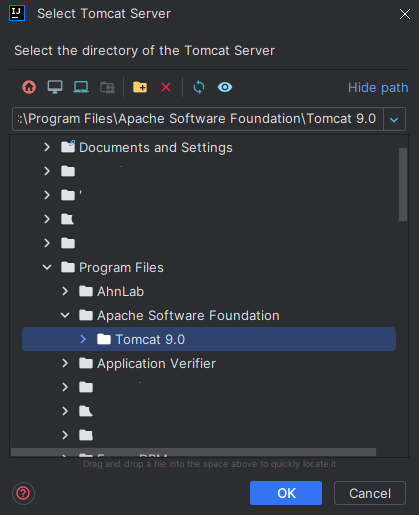
Task: Toggle show hidden files eye icon
Action: pyautogui.click(x=225, y=87)
